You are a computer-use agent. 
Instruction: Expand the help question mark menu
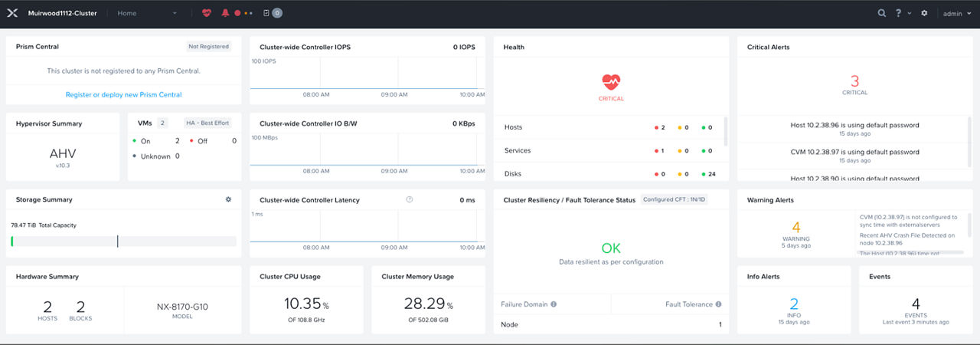pyautogui.click(x=901, y=13)
